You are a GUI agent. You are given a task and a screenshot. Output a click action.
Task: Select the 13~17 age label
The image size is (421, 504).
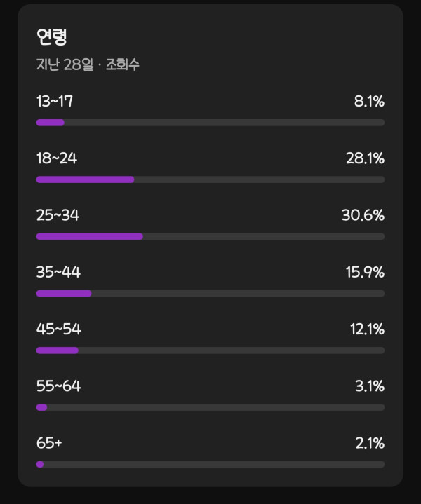coord(55,102)
